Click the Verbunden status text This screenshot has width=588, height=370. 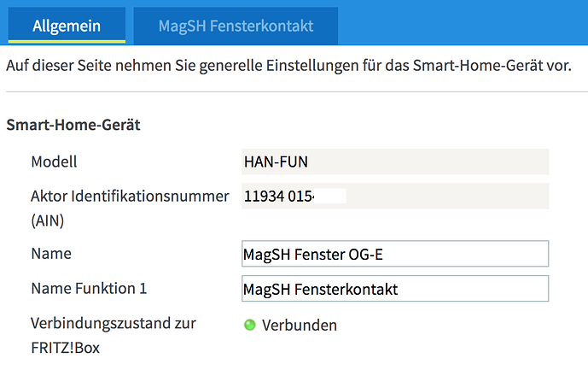[299, 326]
